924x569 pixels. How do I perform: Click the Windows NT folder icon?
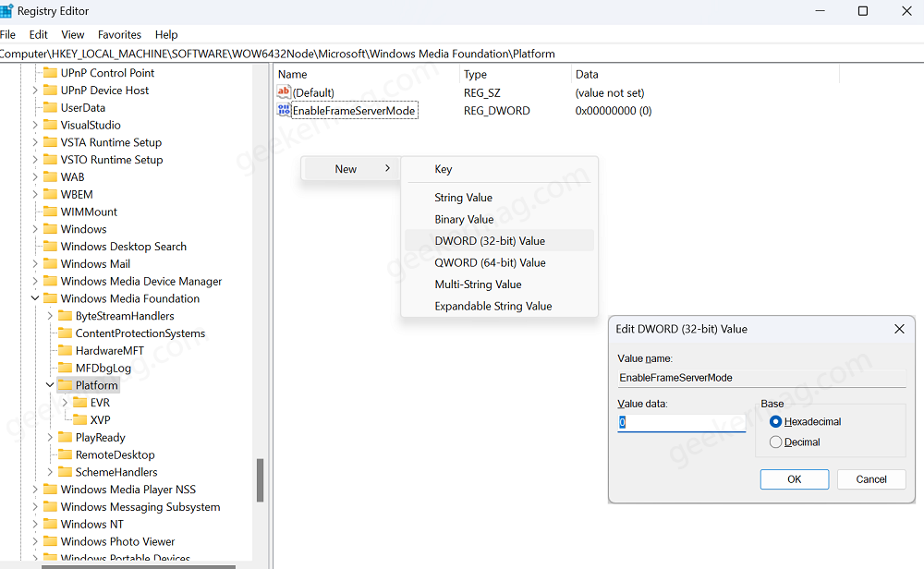(51, 524)
